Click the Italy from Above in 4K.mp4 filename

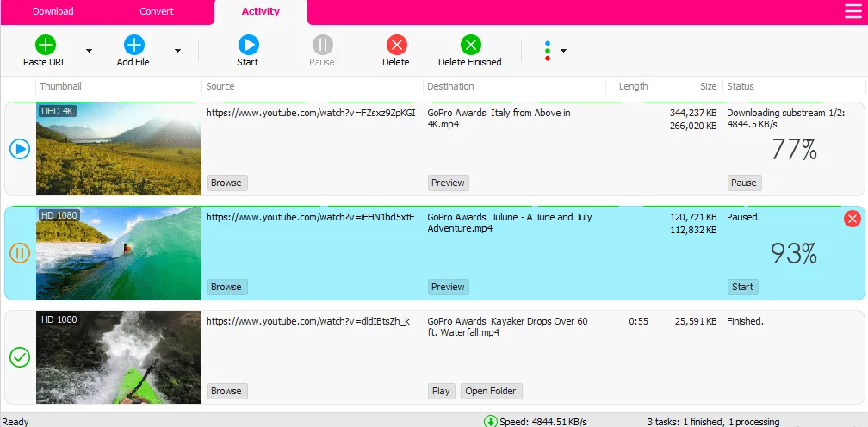(499, 118)
